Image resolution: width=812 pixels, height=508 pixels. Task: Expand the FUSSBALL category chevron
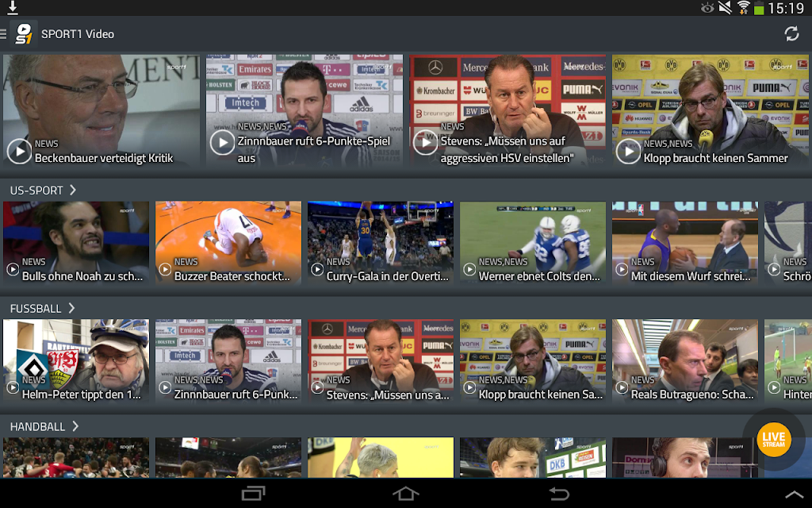72,309
